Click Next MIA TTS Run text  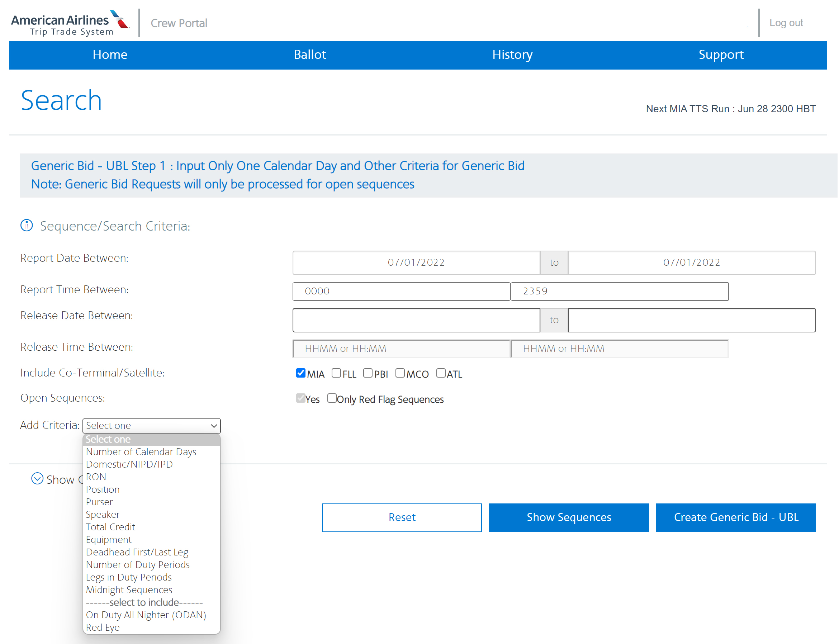point(730,109)
